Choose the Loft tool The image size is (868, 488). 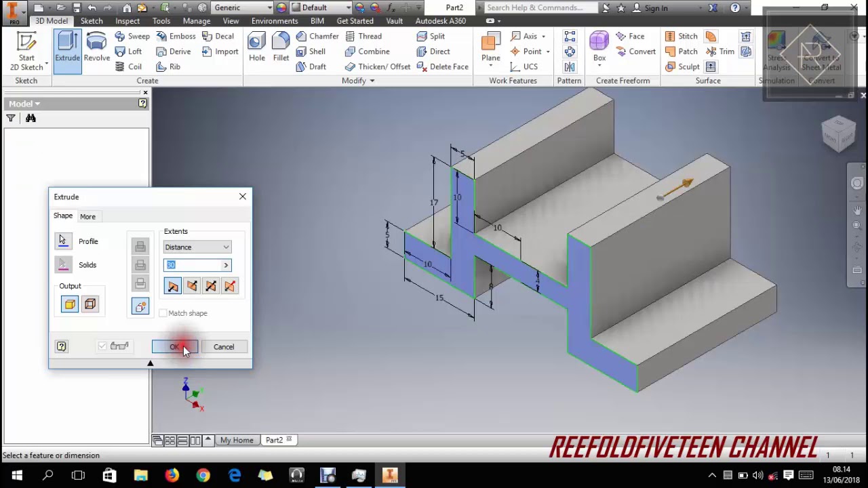click(128, 52)
